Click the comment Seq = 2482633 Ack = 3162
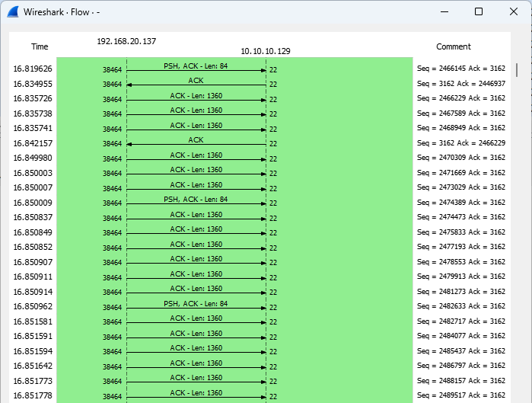Image resolution: width=532 pixels, height=403 pixels. click(461, 306)
